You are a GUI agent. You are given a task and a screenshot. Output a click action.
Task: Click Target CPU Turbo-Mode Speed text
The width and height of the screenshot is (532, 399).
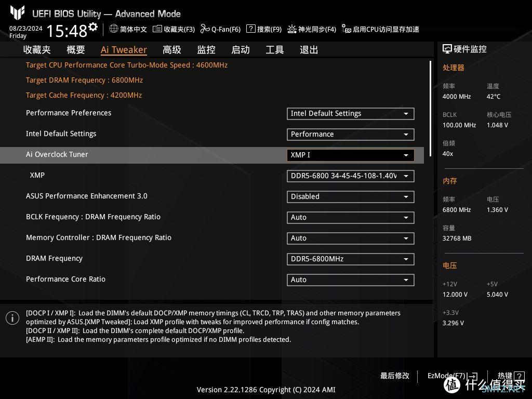(127, 65)
